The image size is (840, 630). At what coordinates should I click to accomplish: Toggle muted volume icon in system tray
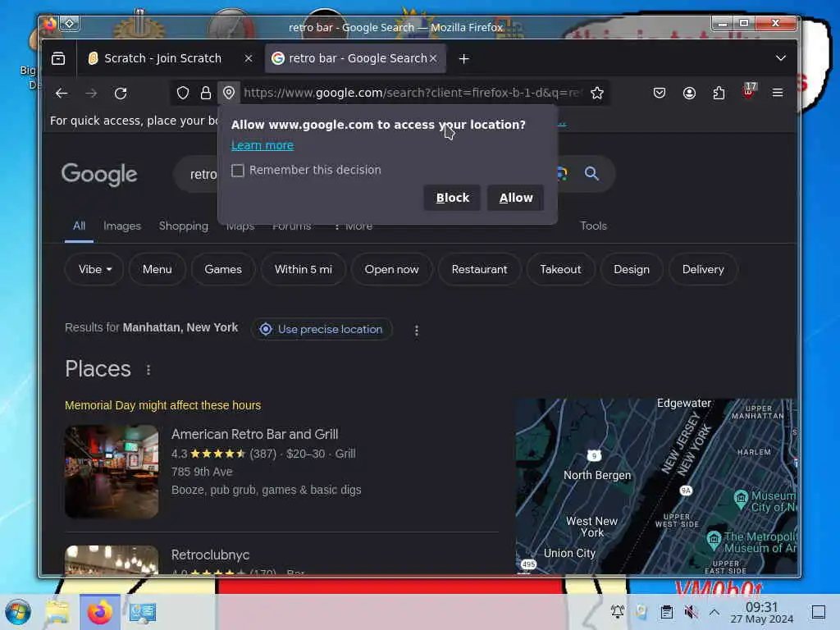(x=691, y=612)
